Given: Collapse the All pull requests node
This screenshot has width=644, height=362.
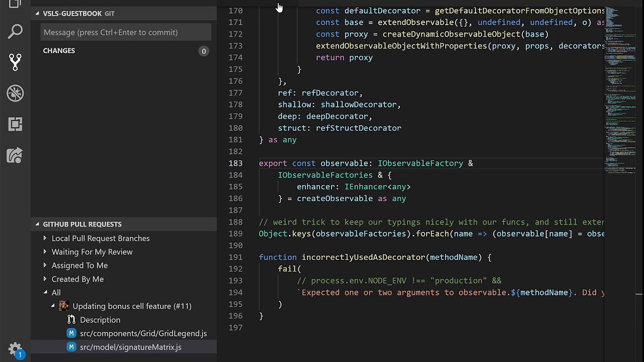Looking at the screenshot, I should click(45, 293).
